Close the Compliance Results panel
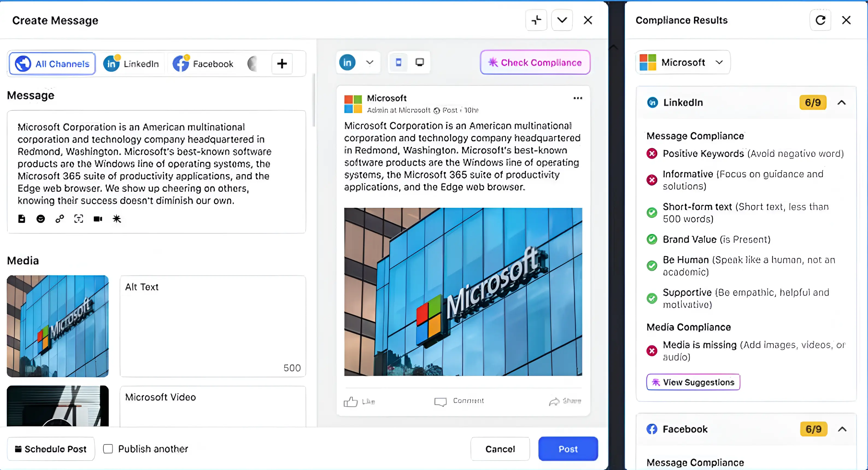Image resolution: width=868 pixels, height=470 pixels. (846, 20)
